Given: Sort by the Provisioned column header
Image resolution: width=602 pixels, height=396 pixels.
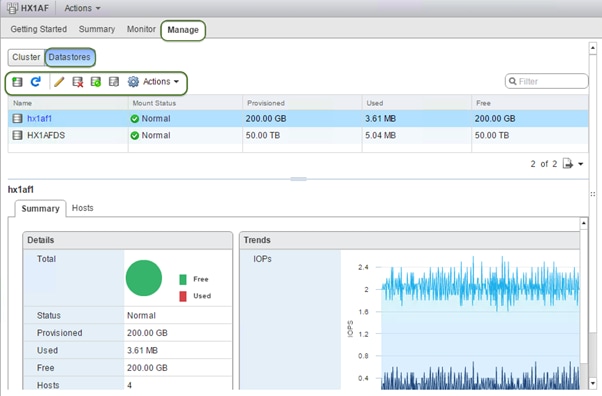Looking at the screenshot, I should pos(302,103).
